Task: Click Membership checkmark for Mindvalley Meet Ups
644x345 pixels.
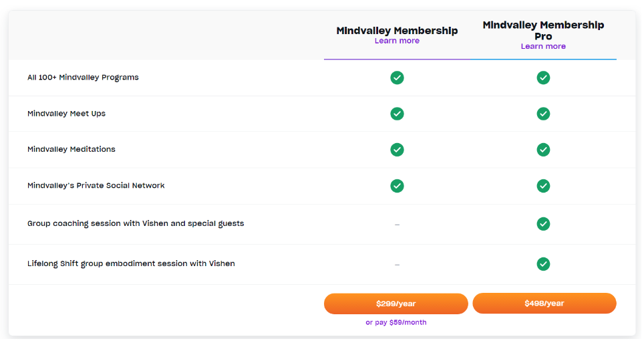Action: point(397,114)
